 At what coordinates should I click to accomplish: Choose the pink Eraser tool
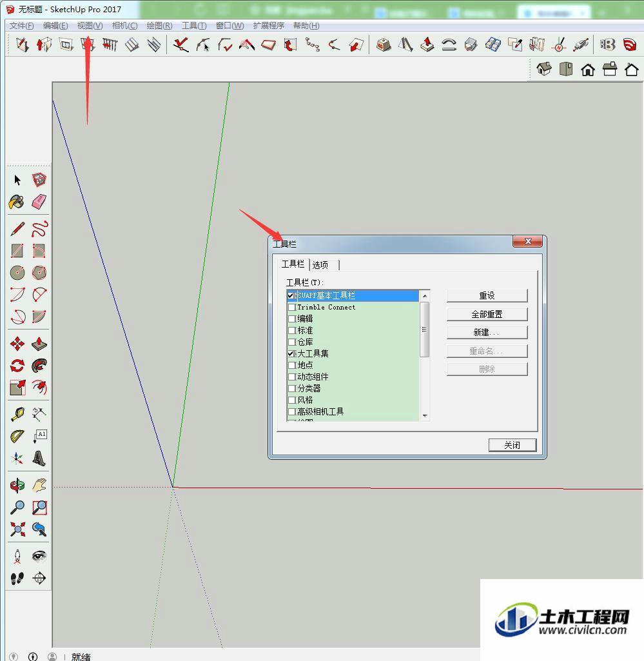click(x=39, y=202)
